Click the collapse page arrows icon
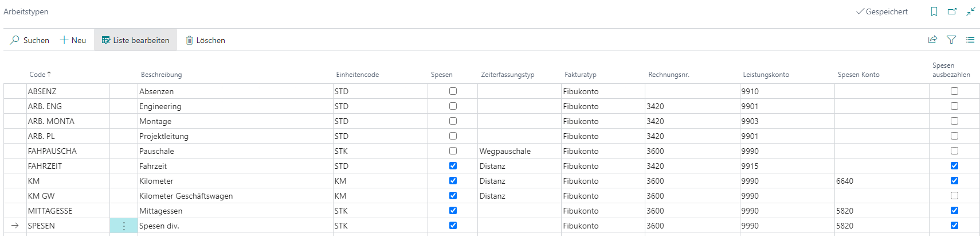 [971, 11]
